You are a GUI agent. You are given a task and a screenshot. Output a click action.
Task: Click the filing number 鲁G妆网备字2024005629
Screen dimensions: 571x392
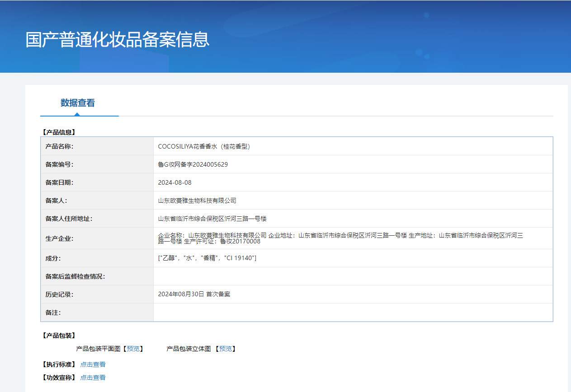click(193, 164)
